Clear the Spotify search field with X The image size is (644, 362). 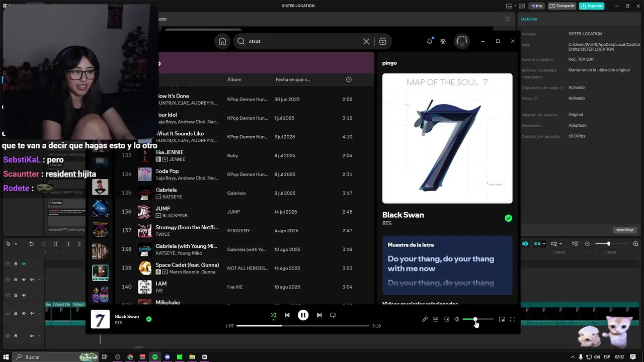click(366, 41)
